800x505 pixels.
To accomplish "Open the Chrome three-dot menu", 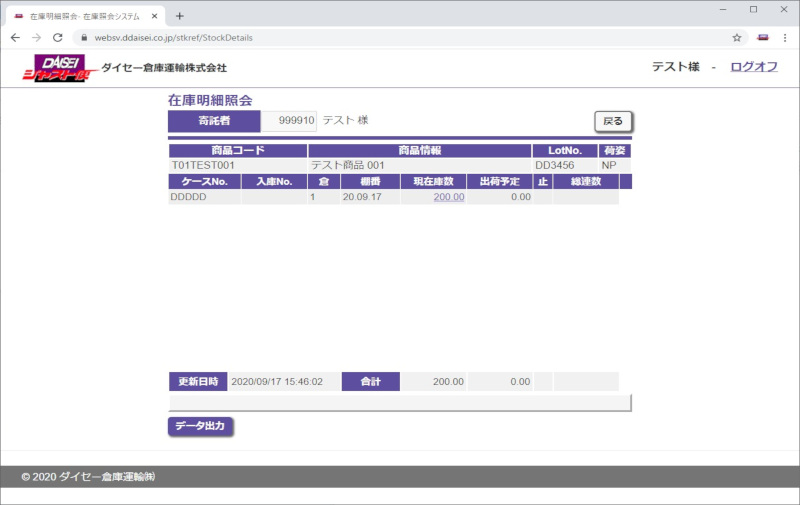I will tap(785, 37).
